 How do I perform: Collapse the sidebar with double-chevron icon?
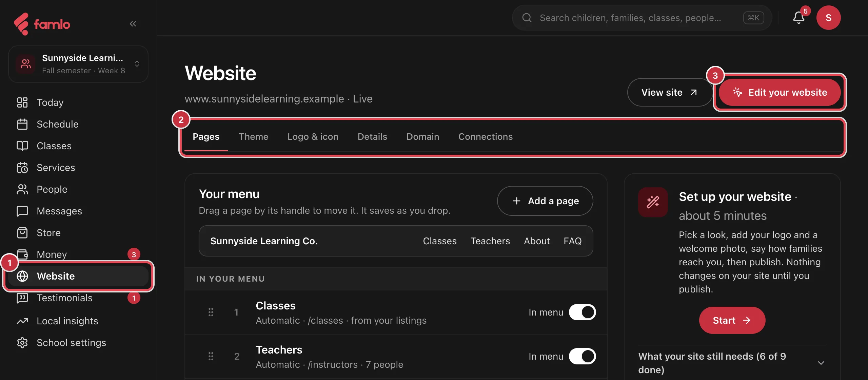133,24
